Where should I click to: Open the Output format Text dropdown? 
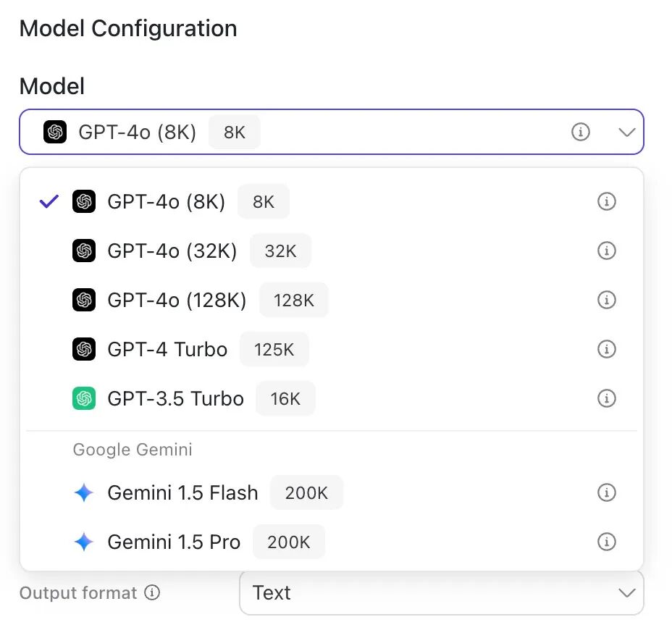click(x=441, y=593)
